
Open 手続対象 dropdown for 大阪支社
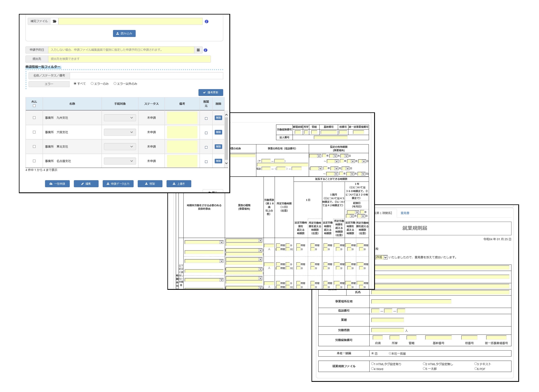click(120, 132)
